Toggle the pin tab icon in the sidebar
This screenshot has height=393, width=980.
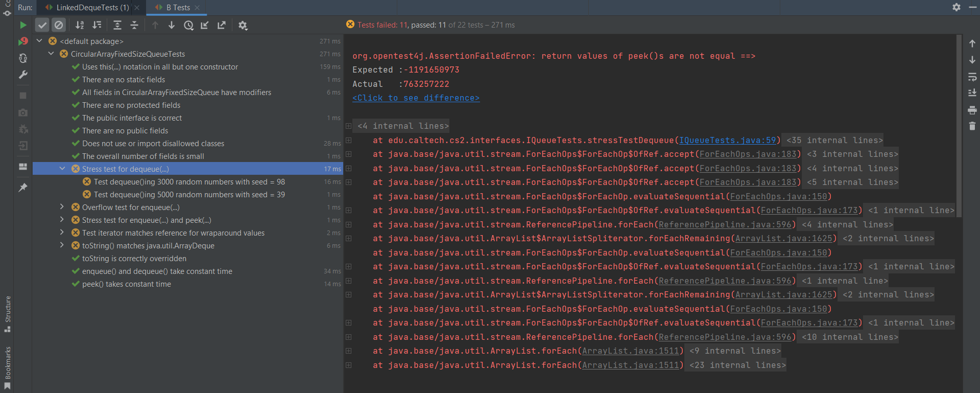(23, 188)
